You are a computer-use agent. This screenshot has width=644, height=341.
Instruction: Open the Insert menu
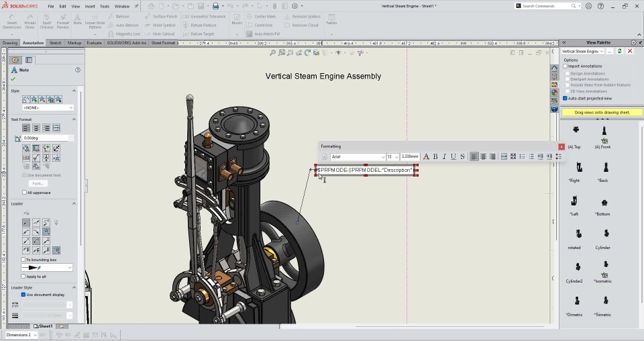(90, 6)
